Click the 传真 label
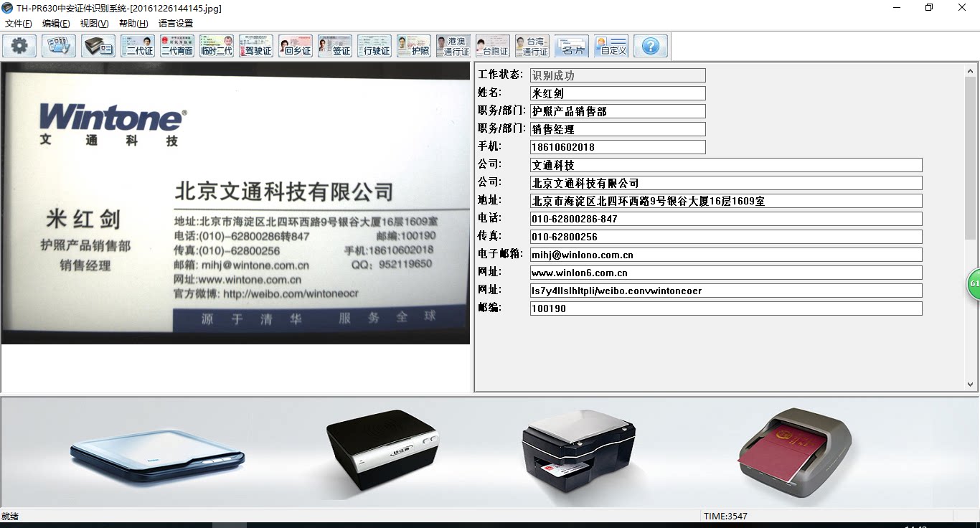Screen dimensions: 980x528 [490, 236]
